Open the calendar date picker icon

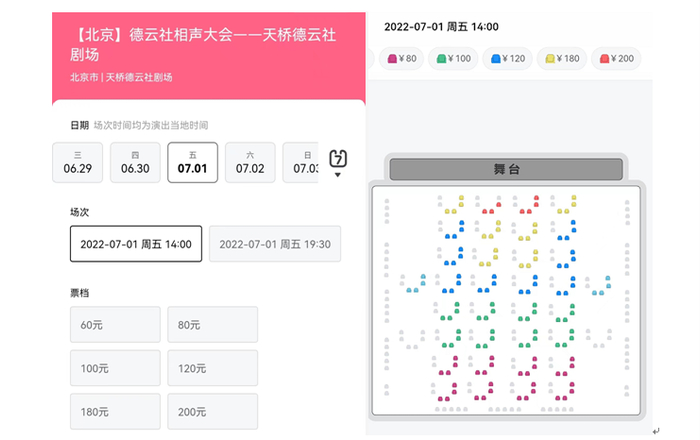tap(338, 158)
